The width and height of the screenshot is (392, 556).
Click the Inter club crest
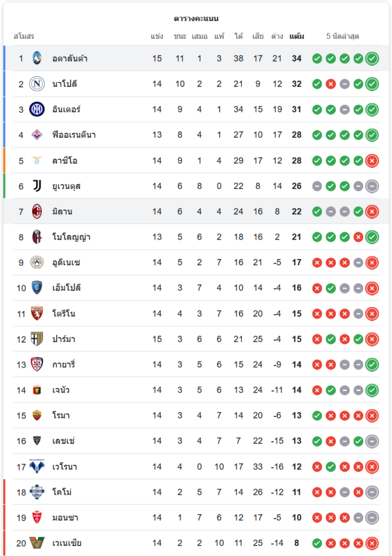[x=37, y=110]
